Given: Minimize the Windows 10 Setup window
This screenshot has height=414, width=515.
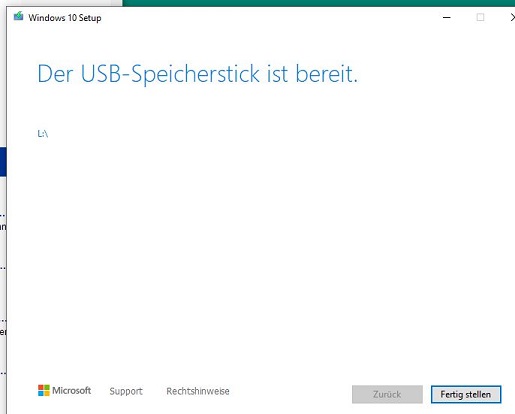Looking at the screenshot, I should point(447,17).
